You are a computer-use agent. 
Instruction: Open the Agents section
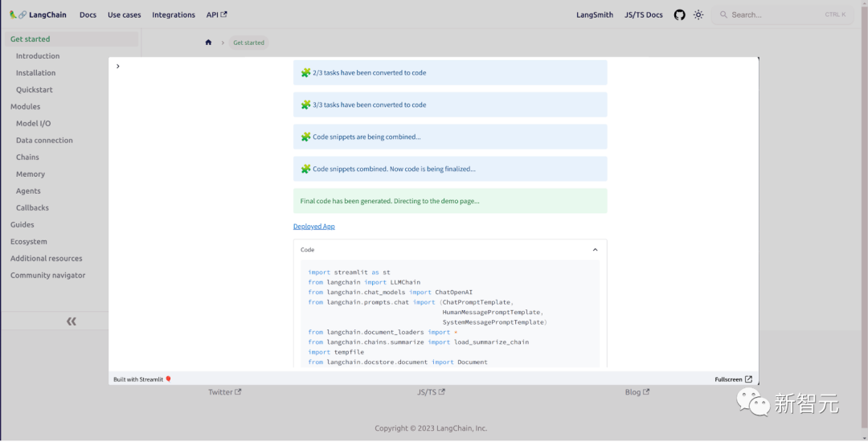28,190
